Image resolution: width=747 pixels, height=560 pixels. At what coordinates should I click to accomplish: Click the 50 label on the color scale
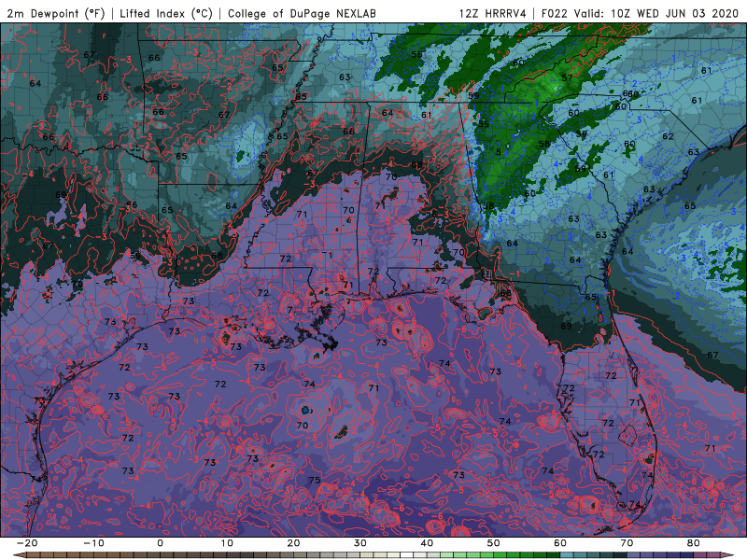(494, 543)
